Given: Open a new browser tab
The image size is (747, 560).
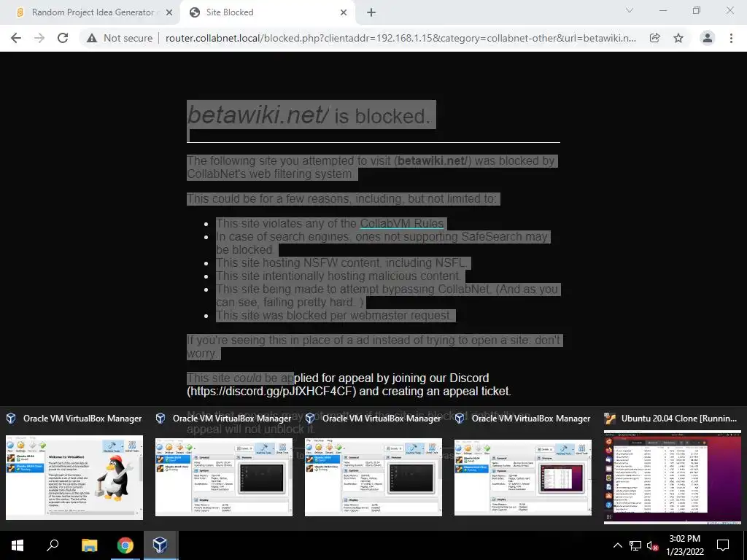Looking at the screenshot, I should [x=371, y=12].
